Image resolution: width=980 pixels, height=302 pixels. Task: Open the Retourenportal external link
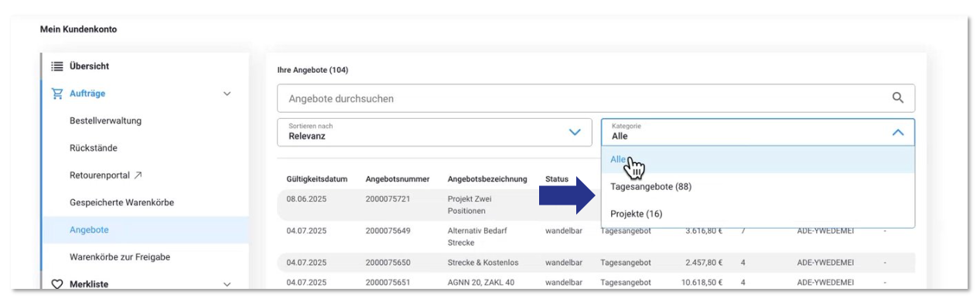tap(105, 175)
